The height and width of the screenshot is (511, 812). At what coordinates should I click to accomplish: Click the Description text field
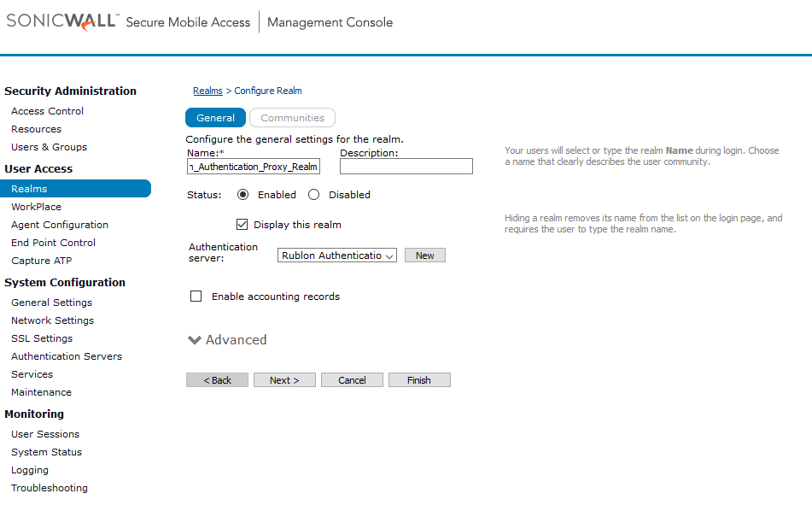pos(406,167)
